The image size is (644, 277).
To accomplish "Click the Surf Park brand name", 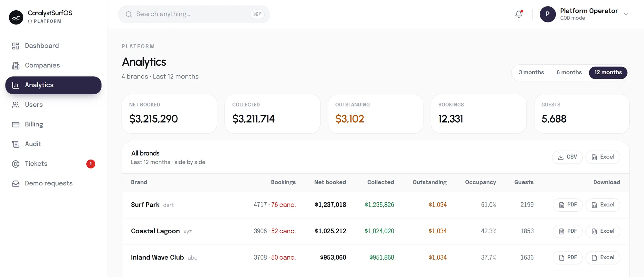I will 145,205.
